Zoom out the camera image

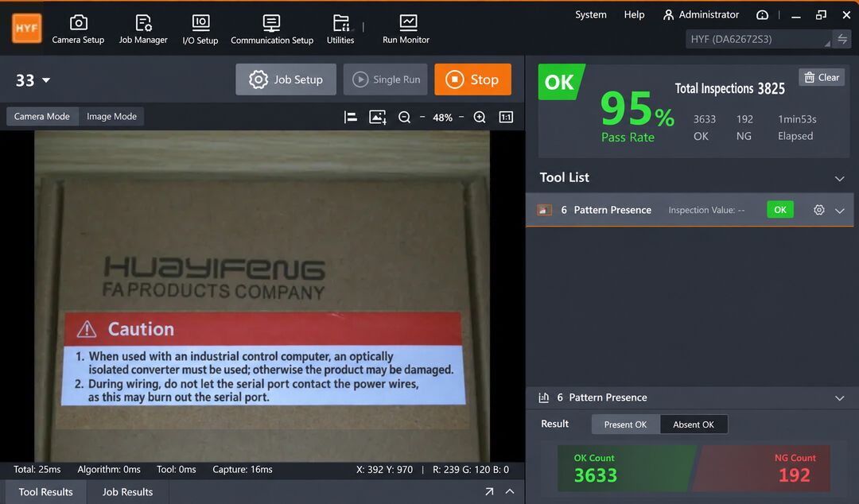(x=404, y=117)
